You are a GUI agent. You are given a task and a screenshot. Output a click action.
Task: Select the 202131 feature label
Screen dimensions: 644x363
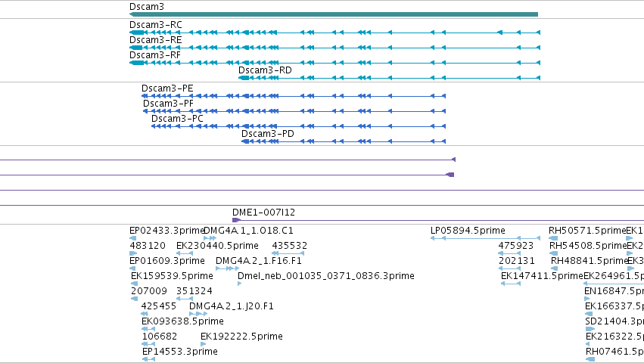coord(517,261)
